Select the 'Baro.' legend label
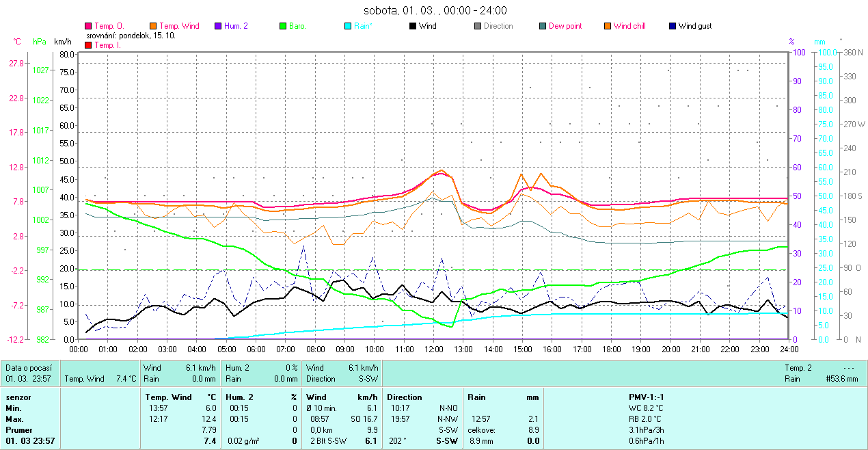 point(297,26)
